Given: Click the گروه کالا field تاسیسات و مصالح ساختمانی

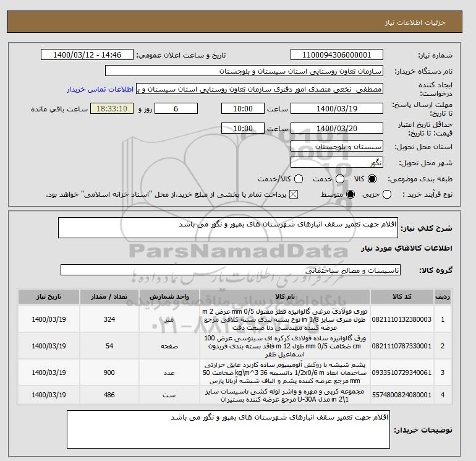Looking at the screenshot, I should (x=231, y=270).
